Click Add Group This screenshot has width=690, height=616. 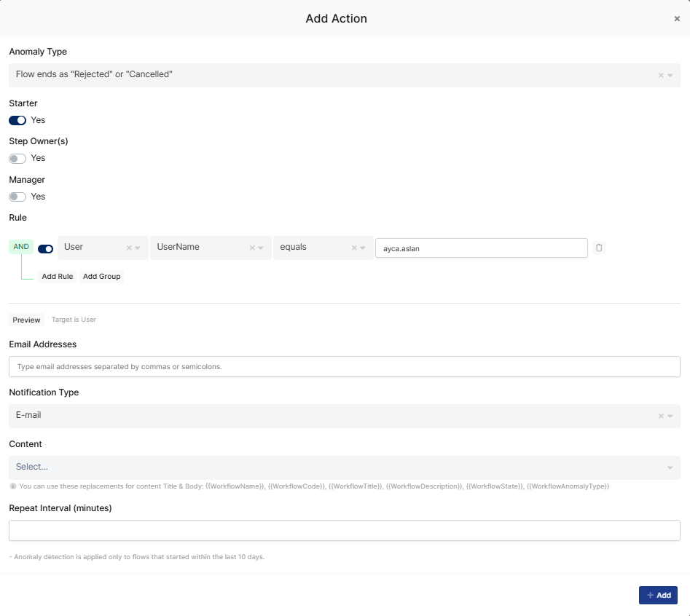click(102, 277)
